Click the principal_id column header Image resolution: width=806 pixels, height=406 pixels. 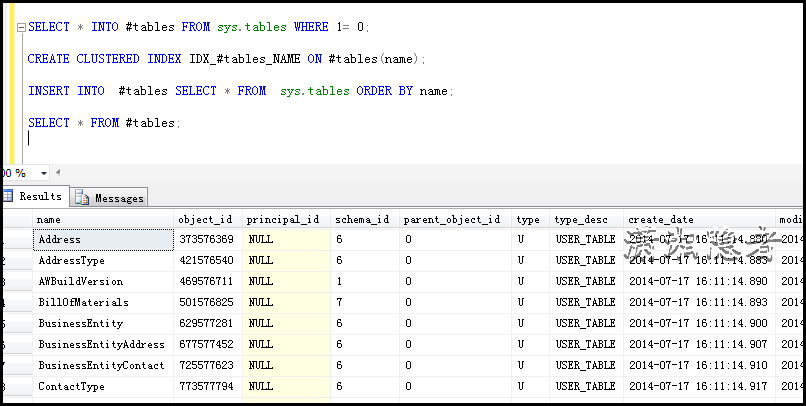pyautogui.click(x=285, y=220)
